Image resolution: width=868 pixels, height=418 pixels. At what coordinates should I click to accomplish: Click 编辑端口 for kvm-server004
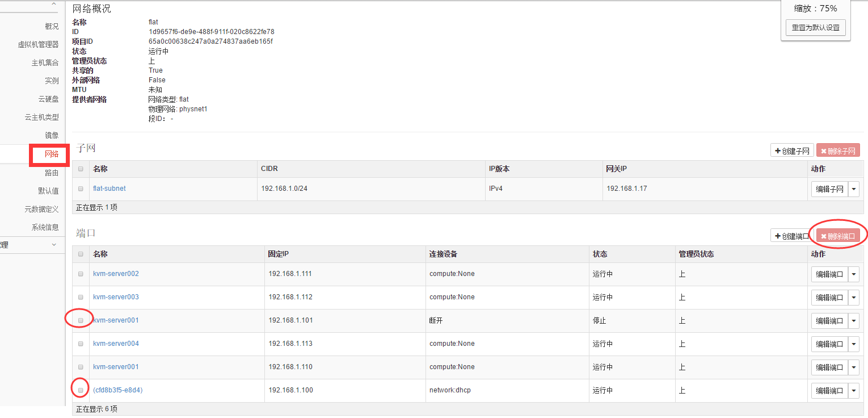829,344
